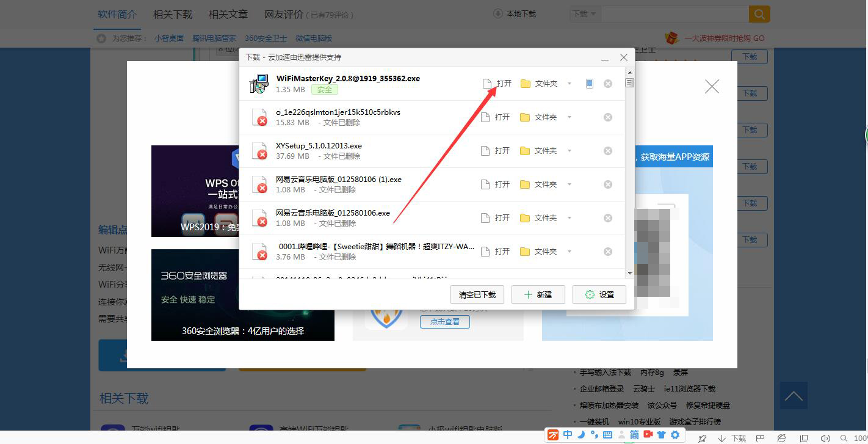The image size is (868, 444).
Task: Click 清空已下载 button
Action: pos(477,294)
